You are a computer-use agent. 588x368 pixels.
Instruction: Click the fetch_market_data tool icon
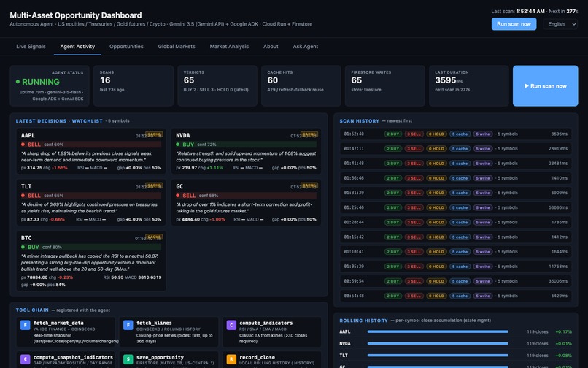coord(25,325)
